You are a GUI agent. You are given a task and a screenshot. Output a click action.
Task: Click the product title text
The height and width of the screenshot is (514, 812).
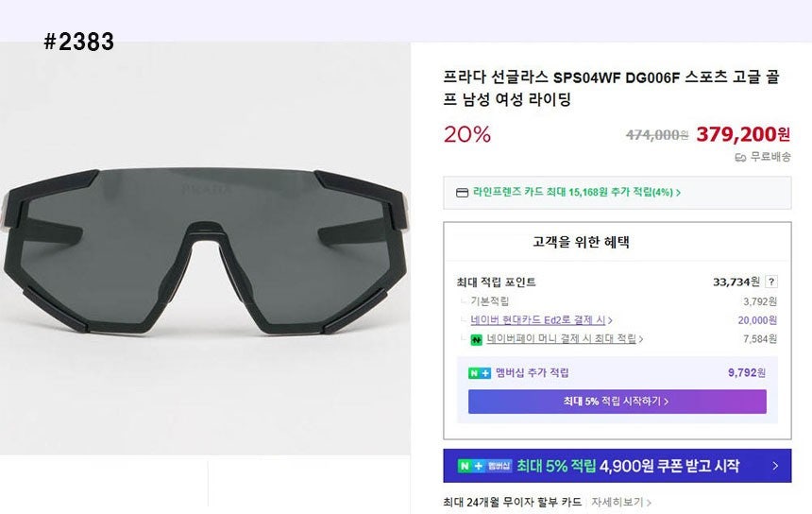[x=616, y=88]
